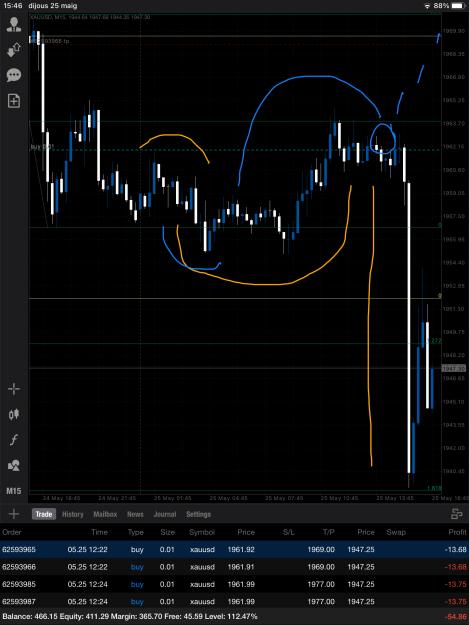Open chart type candlestick settings icon
The width and height of the screenshot is (469, 625).
click(x=14, y=415)
